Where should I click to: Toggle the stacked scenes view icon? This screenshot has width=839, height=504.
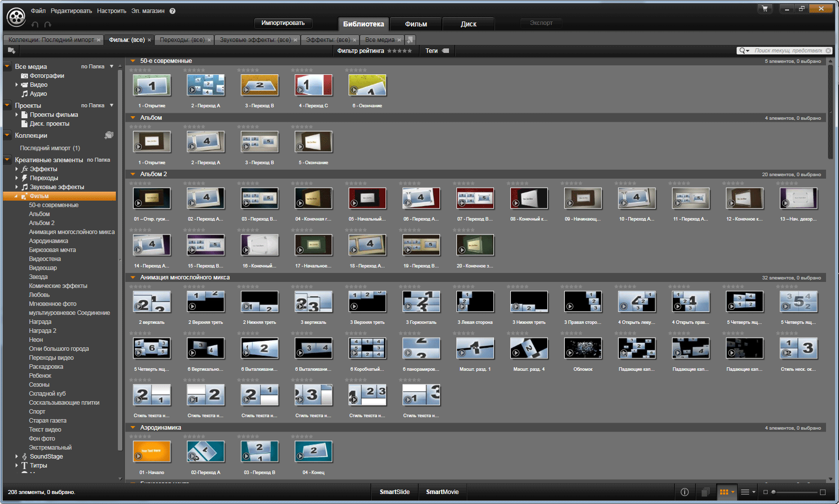(705, 492)
